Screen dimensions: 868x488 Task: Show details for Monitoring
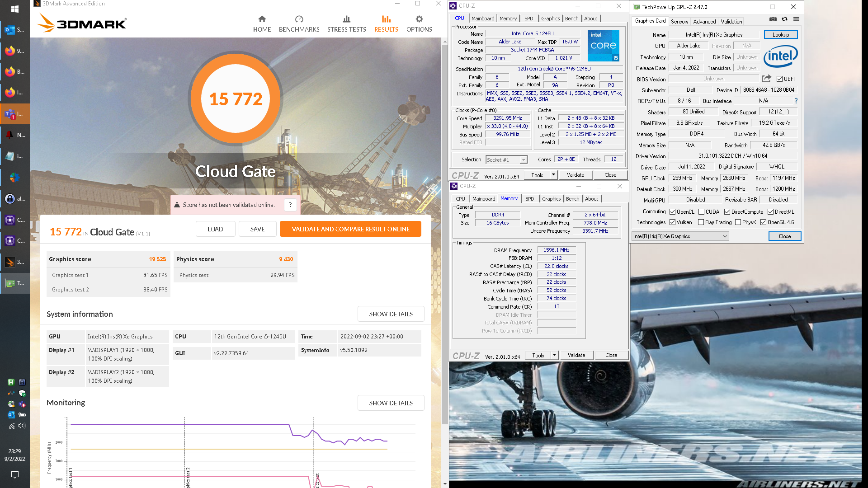[391, 403]
